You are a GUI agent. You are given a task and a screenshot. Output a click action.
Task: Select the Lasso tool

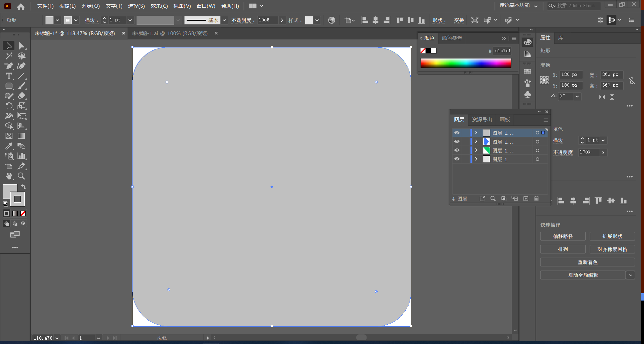click(x=22, y=56)
